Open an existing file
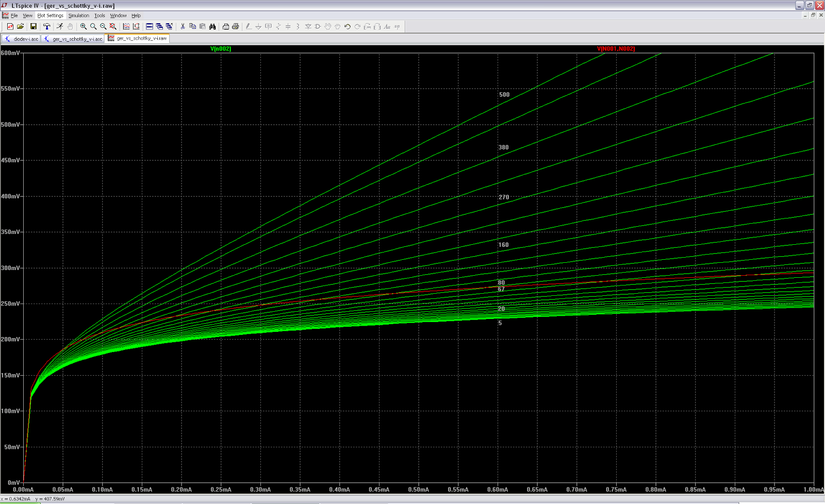 coord(19,26)
